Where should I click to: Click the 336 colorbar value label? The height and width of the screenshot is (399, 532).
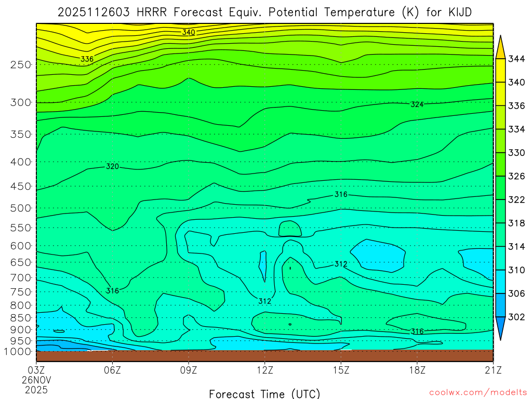(x=516, y=106)
